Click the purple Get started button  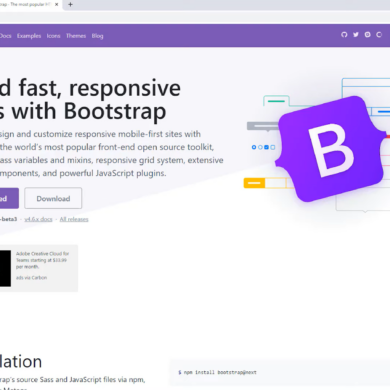pyautogui.click(x=9, y=198)
